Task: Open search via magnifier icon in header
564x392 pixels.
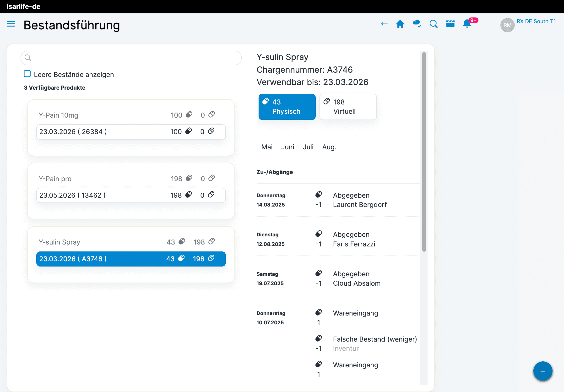Action: [x=433, y=24]
